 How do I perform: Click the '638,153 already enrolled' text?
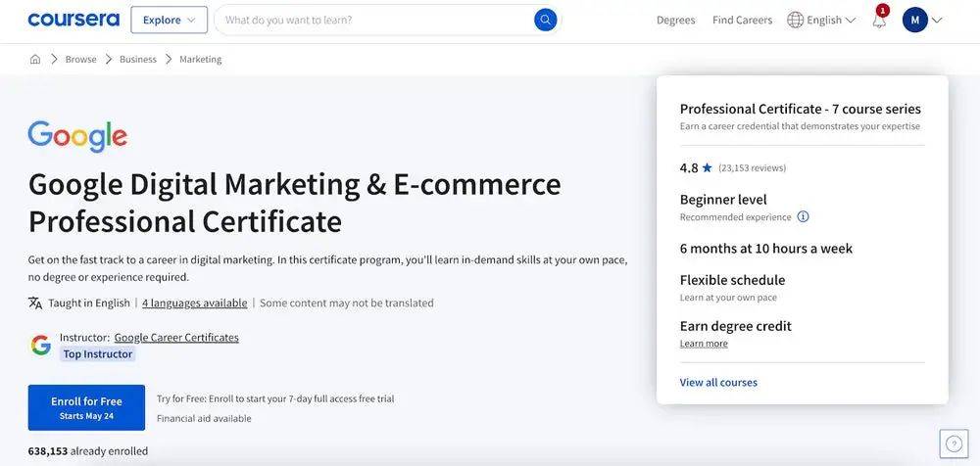click(88, 450)
